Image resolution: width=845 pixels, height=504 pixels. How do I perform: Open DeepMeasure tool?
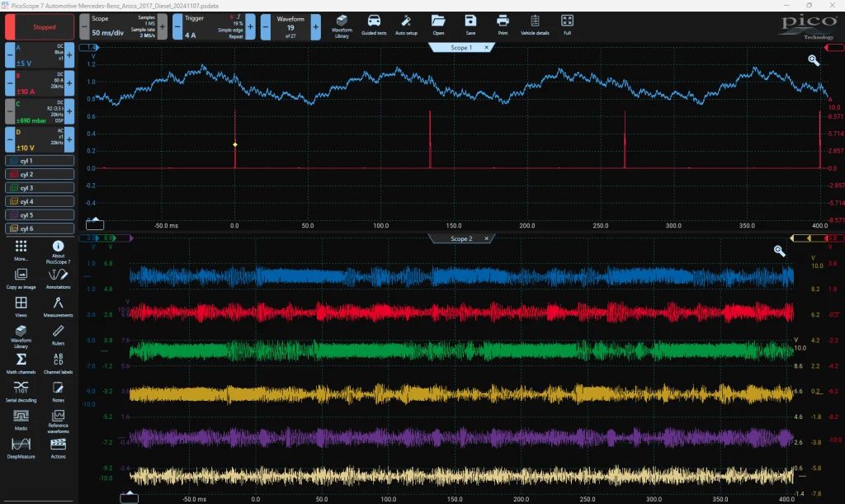coord(21,447)
